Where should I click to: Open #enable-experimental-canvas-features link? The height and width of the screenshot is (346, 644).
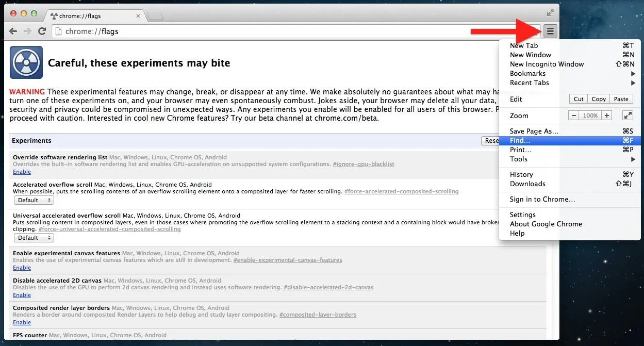pos(288,260)
